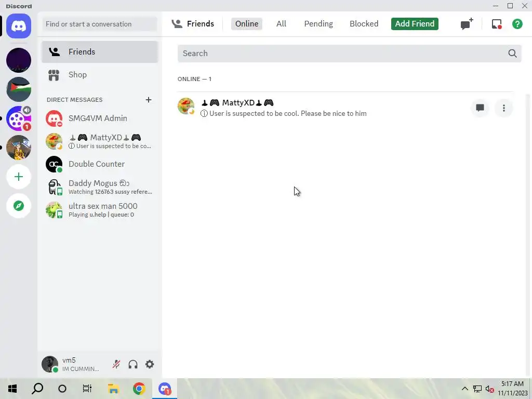Open the network tray icon
The image size is (532, 399).
point(477,389)
